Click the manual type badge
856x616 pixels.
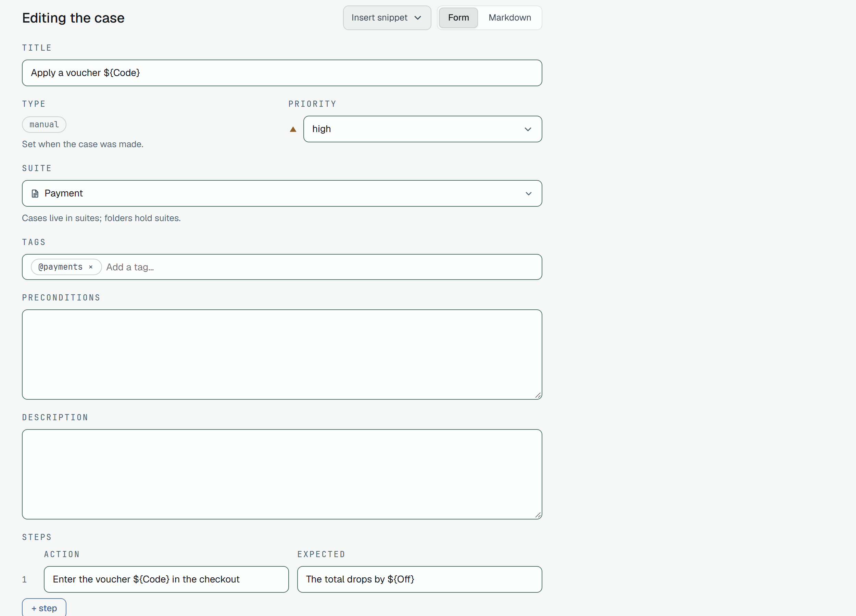[44, 125]
